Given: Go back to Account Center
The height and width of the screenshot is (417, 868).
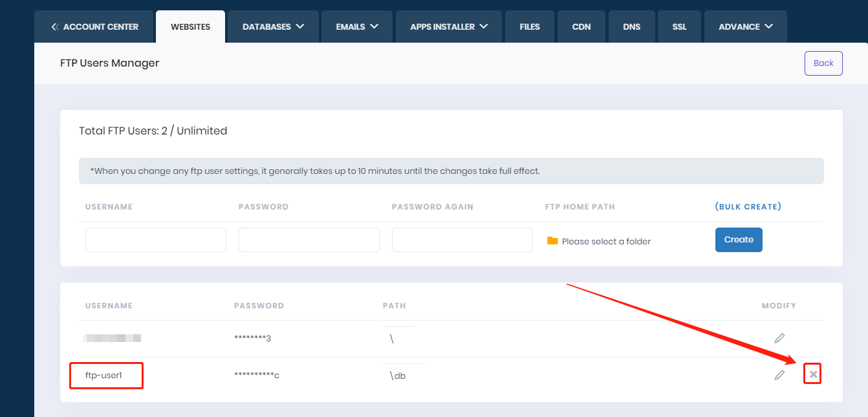Looking at the screenshot, I should [94, 27].
